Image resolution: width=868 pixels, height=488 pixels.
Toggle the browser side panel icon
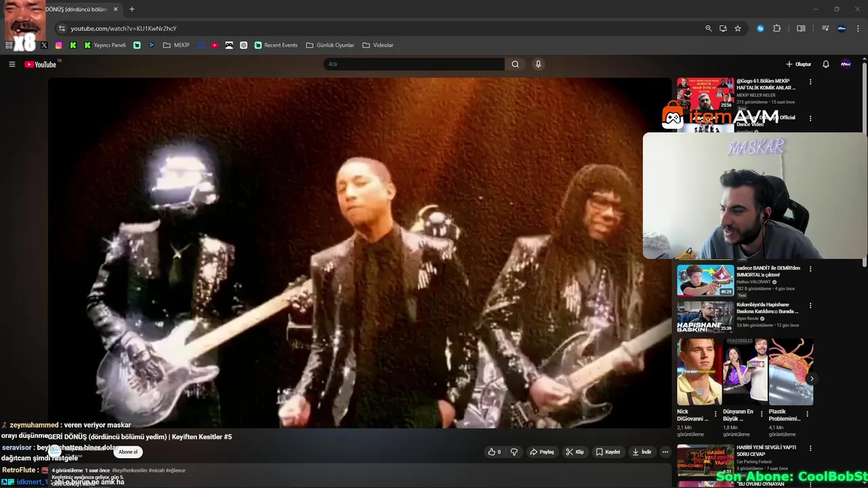pos(801,28)
